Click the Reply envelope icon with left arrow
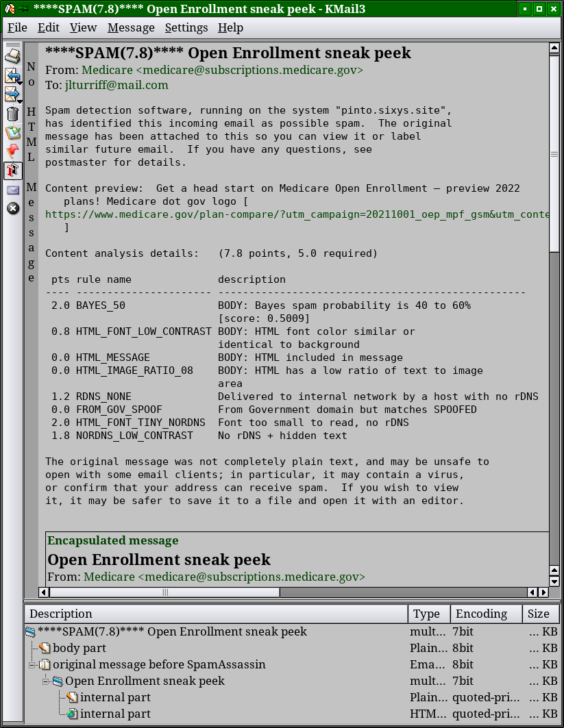Screen dimensions: 564x728 click(x=12, y=76)
